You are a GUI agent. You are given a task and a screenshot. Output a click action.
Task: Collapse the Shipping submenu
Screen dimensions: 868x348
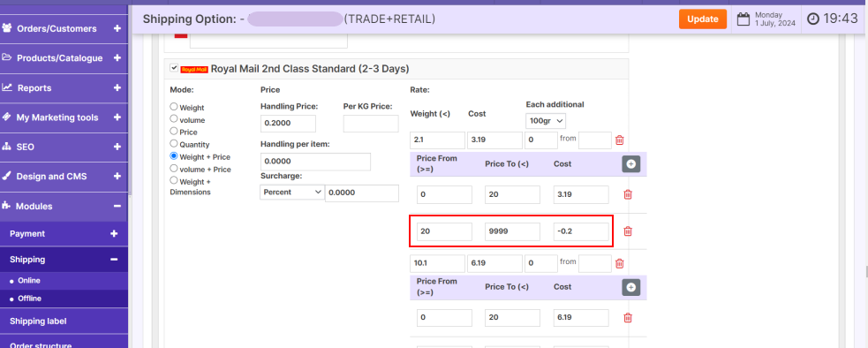[114, 260]
